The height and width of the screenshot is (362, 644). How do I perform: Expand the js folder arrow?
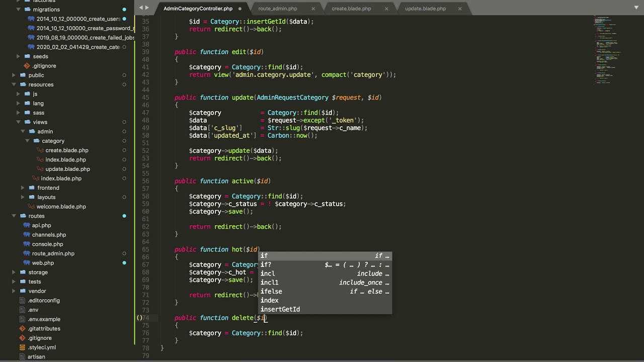[19, 94]
